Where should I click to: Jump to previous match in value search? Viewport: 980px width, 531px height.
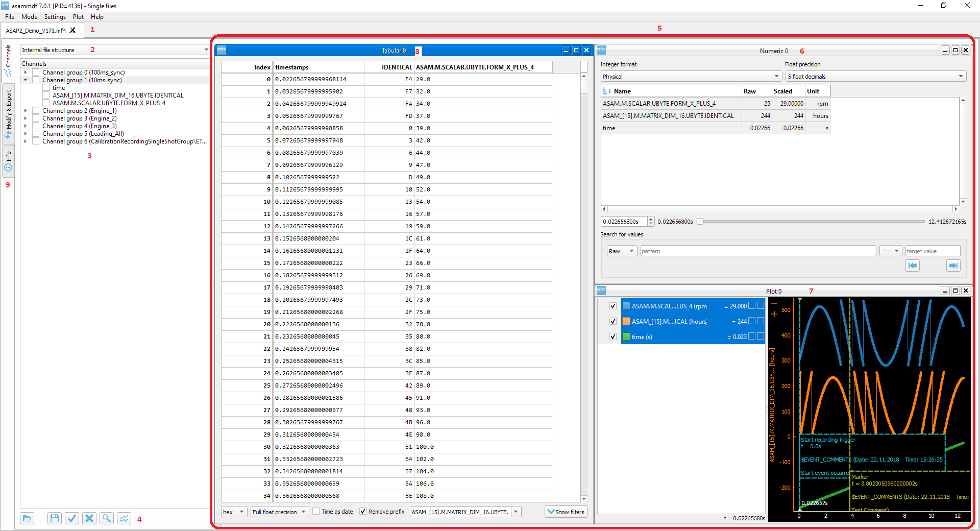coord(913,265)
